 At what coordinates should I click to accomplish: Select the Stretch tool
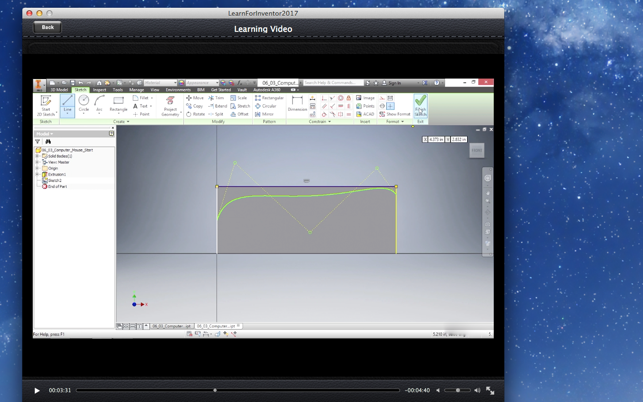(x=240, y=106)
